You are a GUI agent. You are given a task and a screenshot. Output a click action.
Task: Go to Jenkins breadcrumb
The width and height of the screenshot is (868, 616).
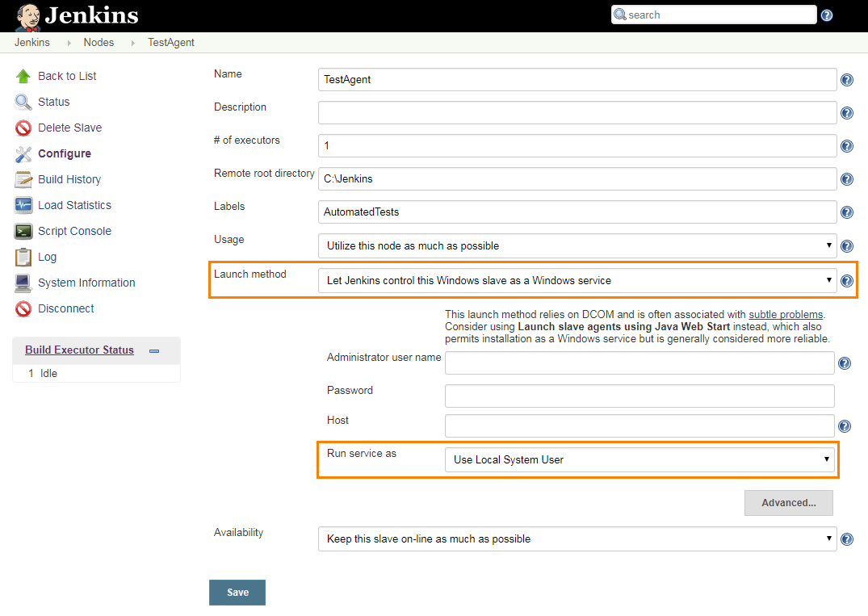pos(32,43)
